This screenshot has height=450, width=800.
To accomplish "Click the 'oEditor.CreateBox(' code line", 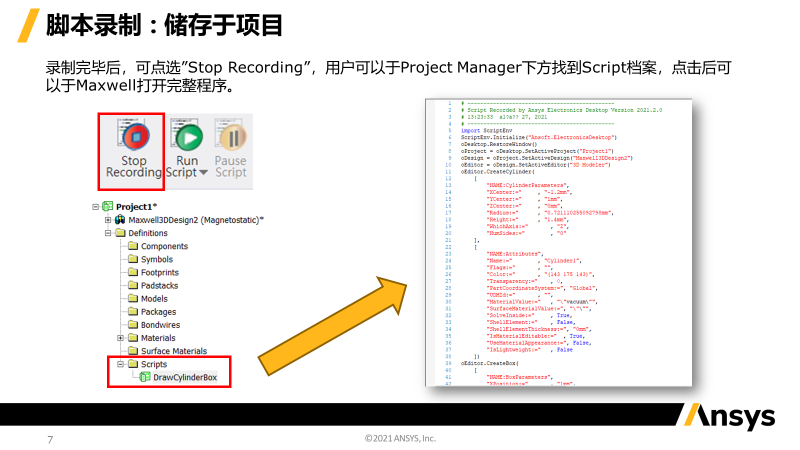I will pos(489,363).
